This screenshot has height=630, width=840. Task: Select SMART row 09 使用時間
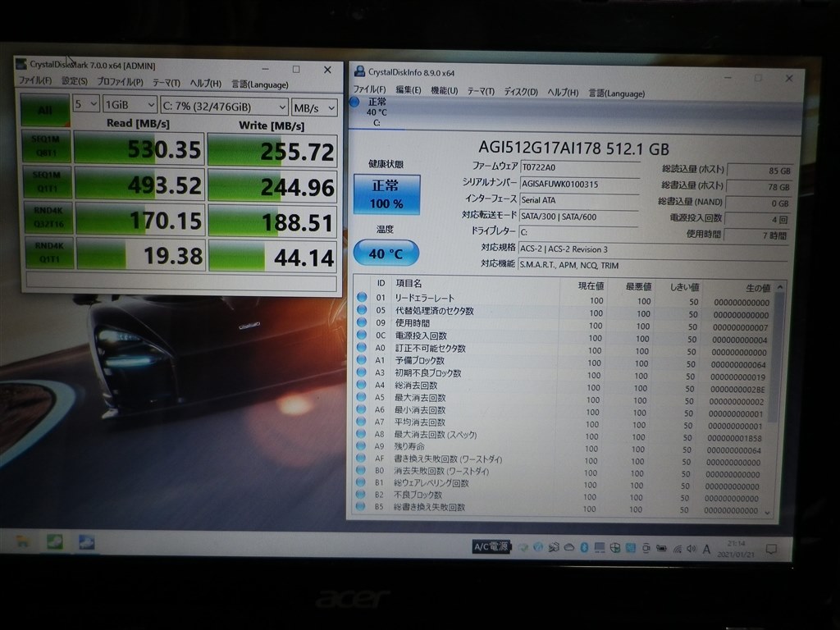564,324
